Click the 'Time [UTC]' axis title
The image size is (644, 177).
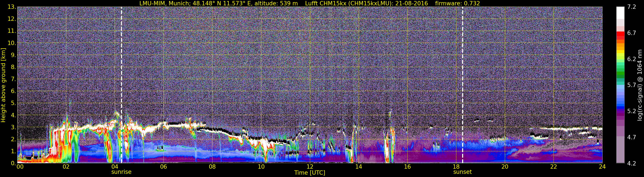pyautogui.click(x=310, y=173)
